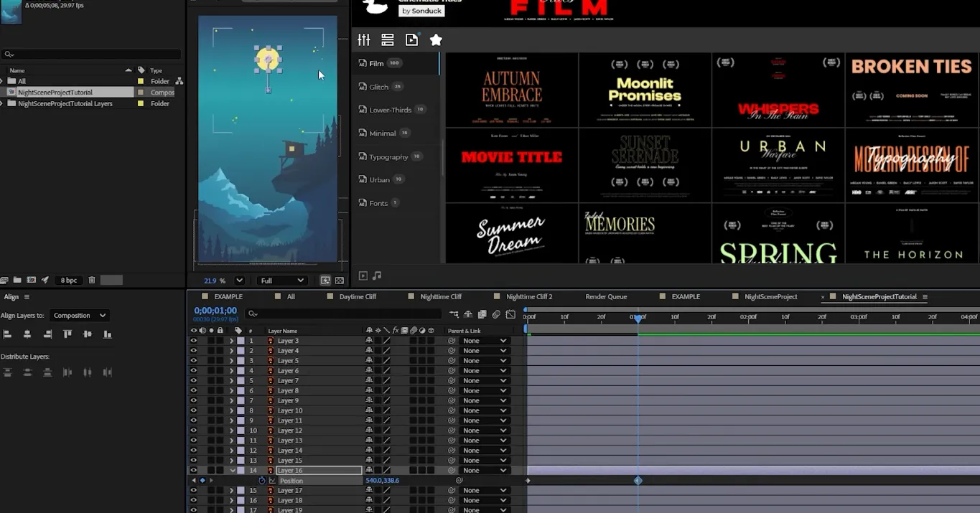Click the new folder icon in Project panel
The width and height of the screenshot is (980, 513).
point(17,280)
